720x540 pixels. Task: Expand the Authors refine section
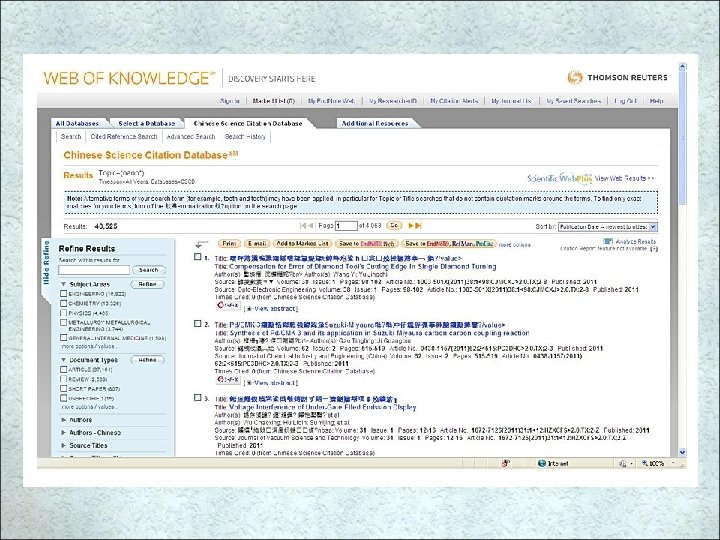click(64, 420)
